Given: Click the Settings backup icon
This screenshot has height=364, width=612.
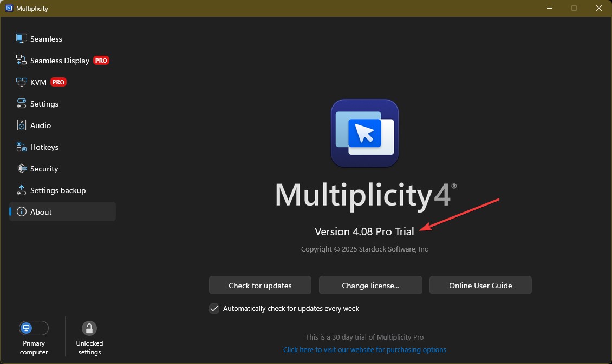Looking at the screenshot, I should tap(22, 190).
